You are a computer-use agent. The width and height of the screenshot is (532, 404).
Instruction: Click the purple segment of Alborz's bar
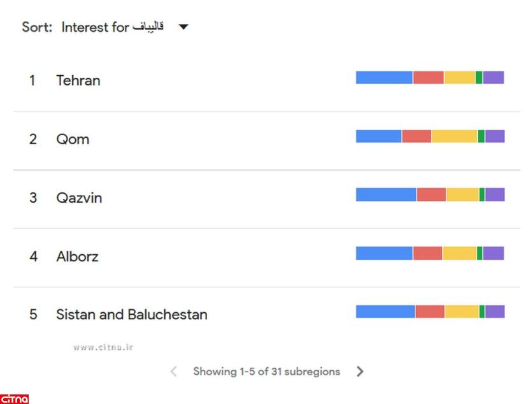[493, 254]
